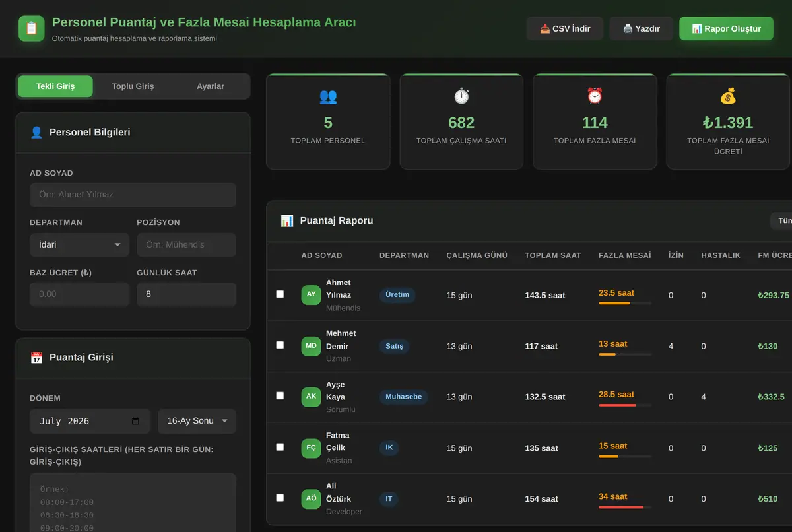This screenshot has height=532, width=792.
Task: Click the Üretim department badge
Action: [x=397, y=295]
